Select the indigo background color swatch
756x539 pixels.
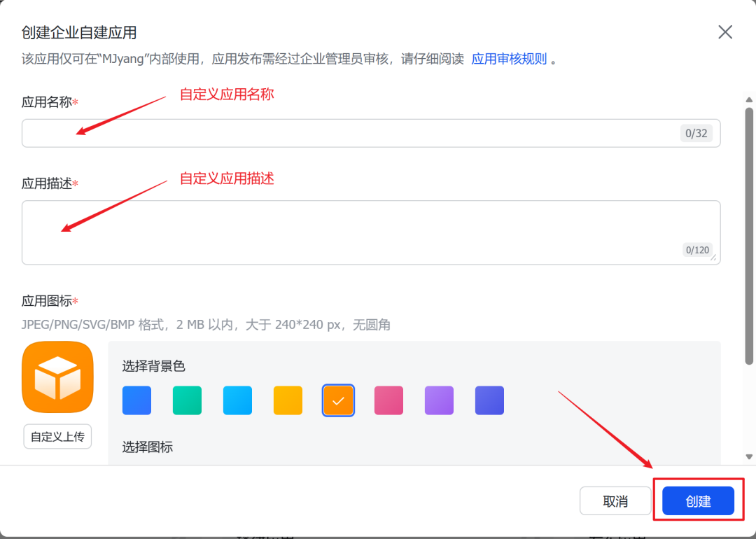pyautogui.click(x=489, y=400)
